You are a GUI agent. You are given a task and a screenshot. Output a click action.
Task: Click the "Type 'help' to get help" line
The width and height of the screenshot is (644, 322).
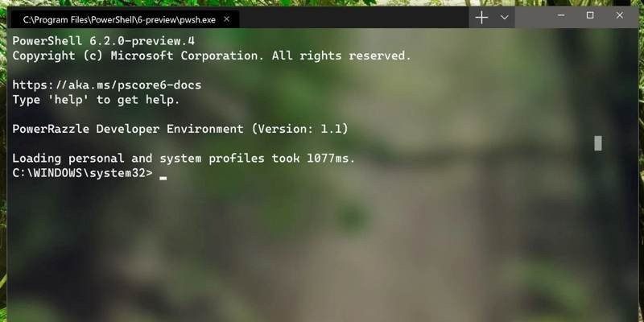coord(96,100)
